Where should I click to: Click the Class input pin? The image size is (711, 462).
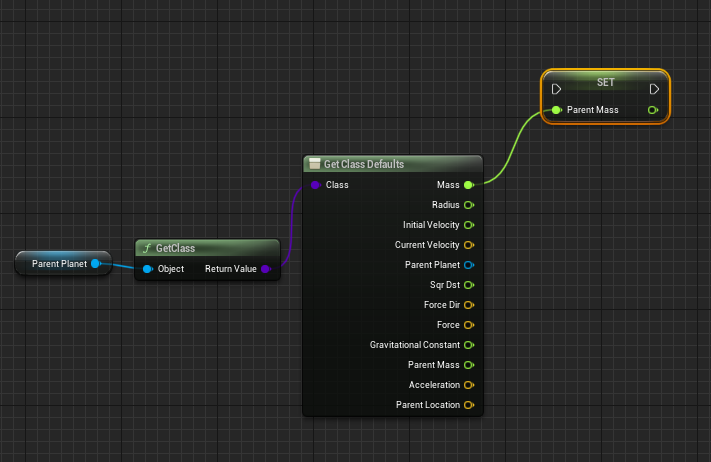[315, 185]
